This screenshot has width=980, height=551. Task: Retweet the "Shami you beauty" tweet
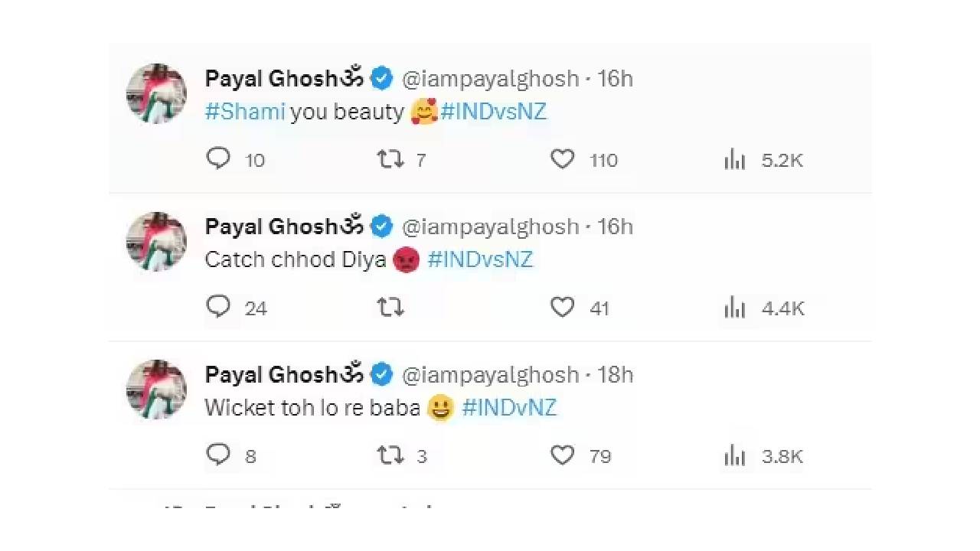pyautogui.click(x=390, y=159)
